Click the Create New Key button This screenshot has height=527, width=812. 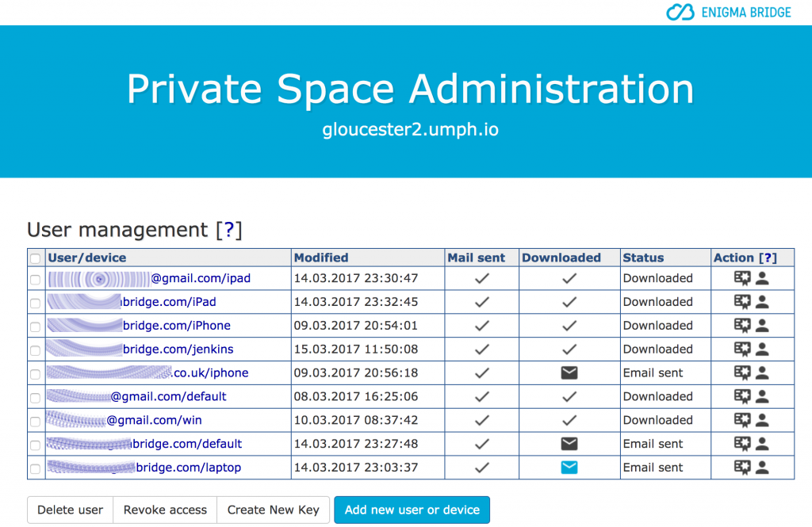pos(273,510)
